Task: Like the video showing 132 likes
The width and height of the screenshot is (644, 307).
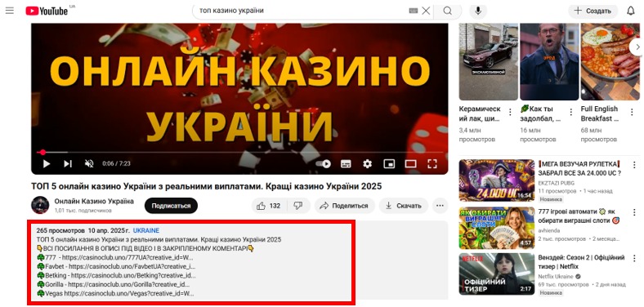Action: (x=269, y=206)
